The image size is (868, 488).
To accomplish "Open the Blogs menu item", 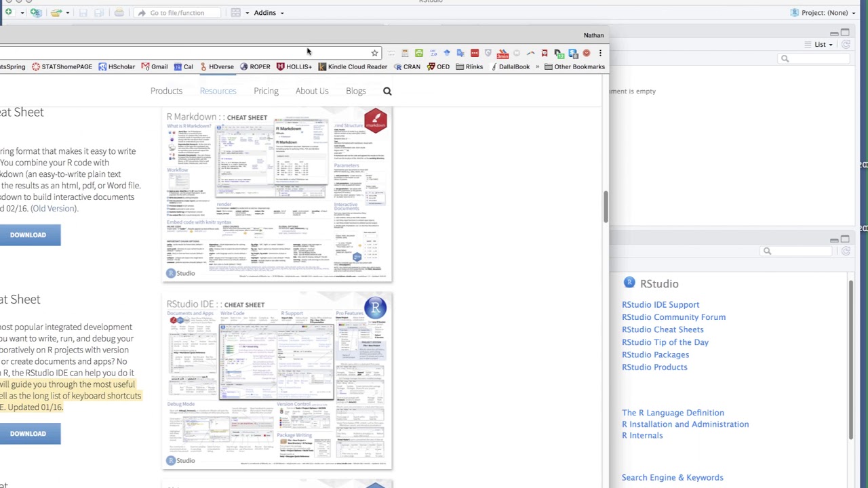I will [x=355, y=91].
